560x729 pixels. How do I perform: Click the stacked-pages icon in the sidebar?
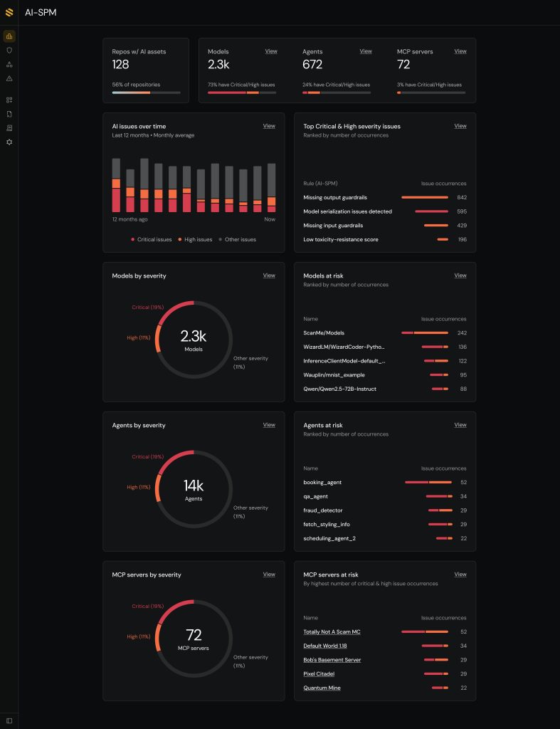[9, 128]
